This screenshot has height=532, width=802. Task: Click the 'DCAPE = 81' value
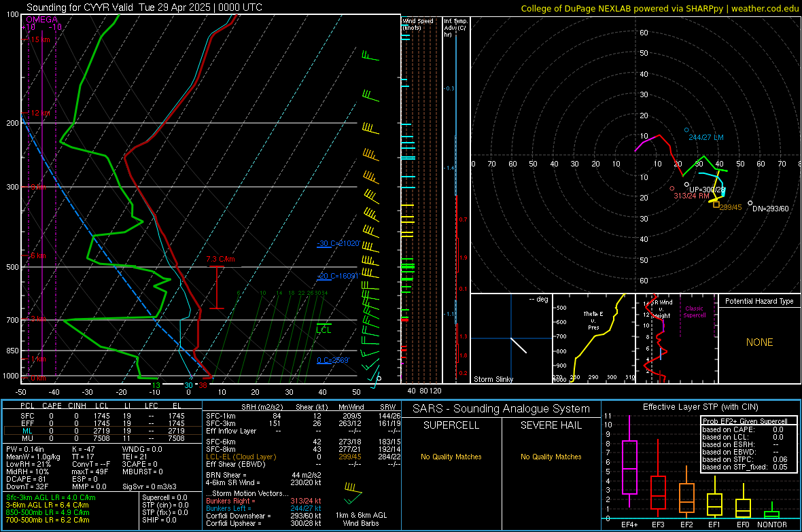click(x=27, y=479)
